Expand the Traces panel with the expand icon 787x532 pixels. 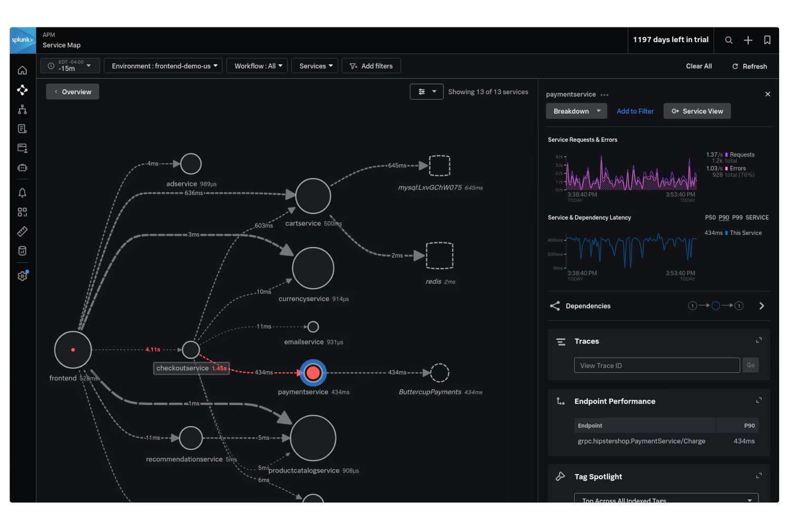point(759,340)
